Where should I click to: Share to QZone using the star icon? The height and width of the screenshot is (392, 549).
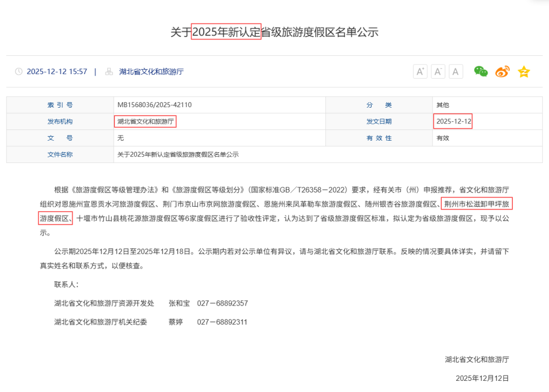(x=524, y=72)
